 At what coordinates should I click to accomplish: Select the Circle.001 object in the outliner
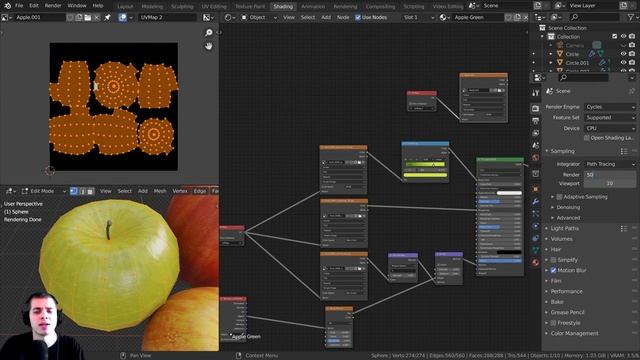(x=577, y=63)
